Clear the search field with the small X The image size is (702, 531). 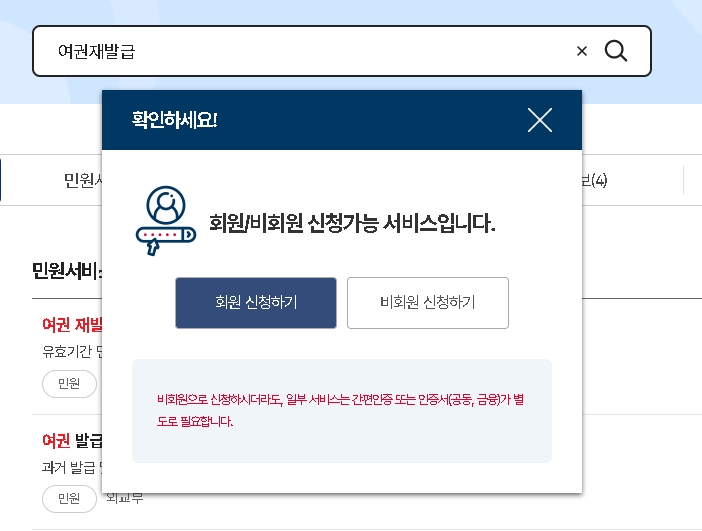[x=582, y=51]
